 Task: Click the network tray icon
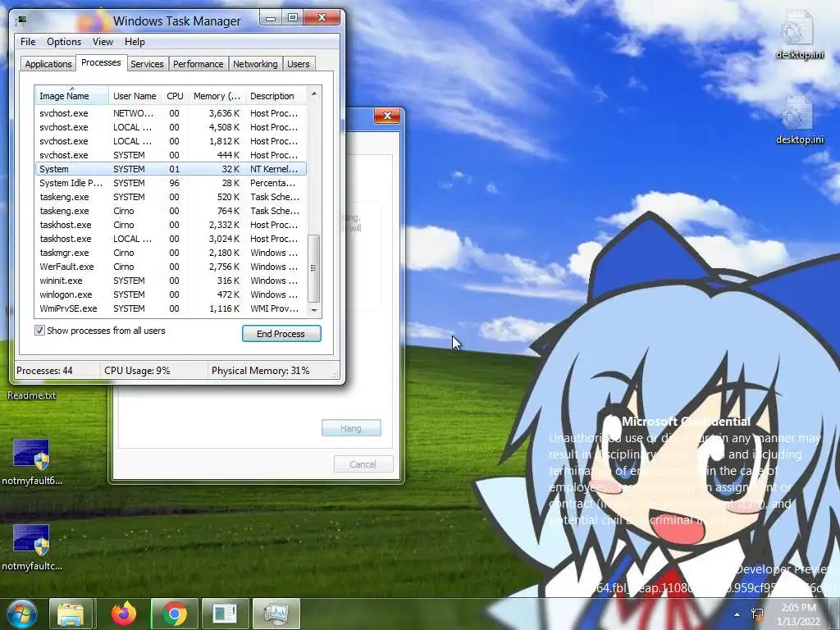pyautogui.click(x=757, y=614)
